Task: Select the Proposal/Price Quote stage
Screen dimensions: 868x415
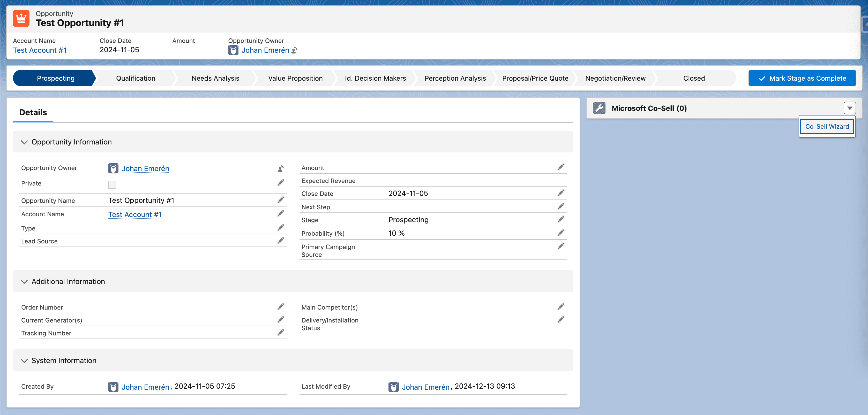Action: point(535,78)
